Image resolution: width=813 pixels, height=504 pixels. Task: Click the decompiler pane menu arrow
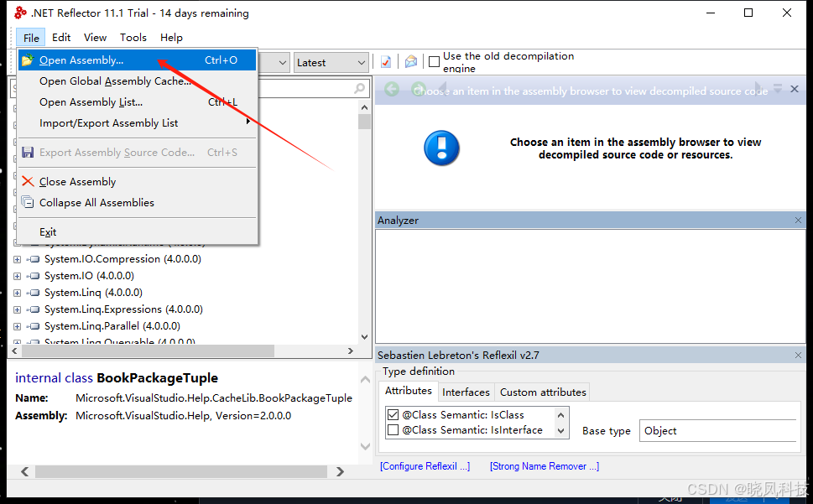(778, 88)
